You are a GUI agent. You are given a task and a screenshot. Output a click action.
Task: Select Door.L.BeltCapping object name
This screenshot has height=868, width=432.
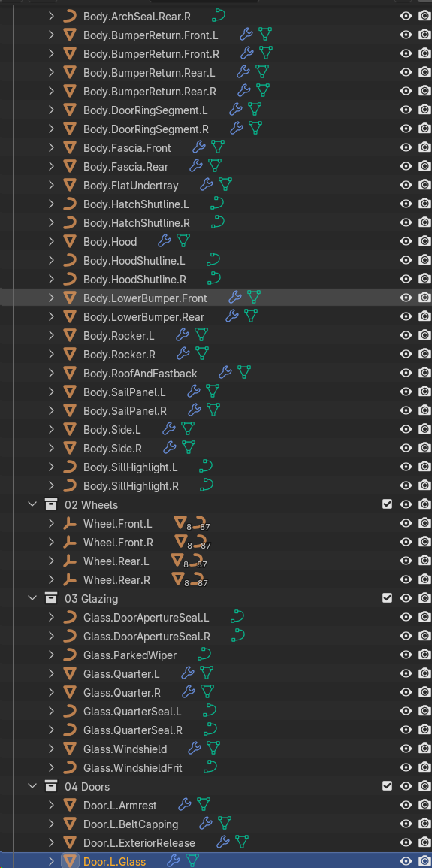coord(131,824)
